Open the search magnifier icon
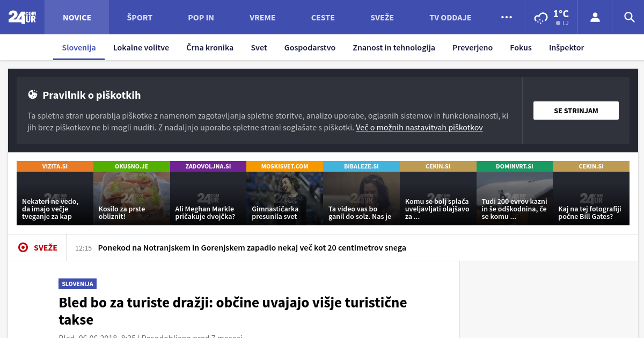The image size is (644, 338). [x=630, y=17]
